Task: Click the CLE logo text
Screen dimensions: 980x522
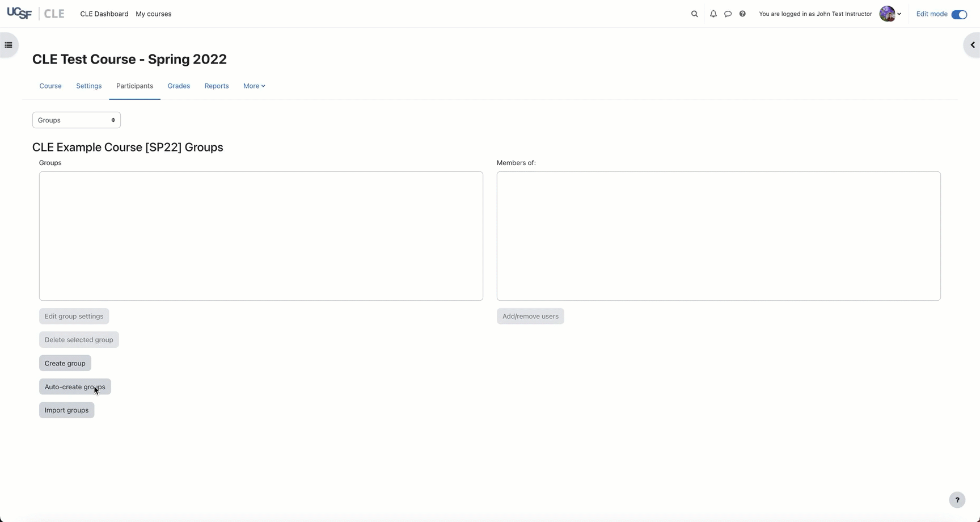Action: click(54, 14)
